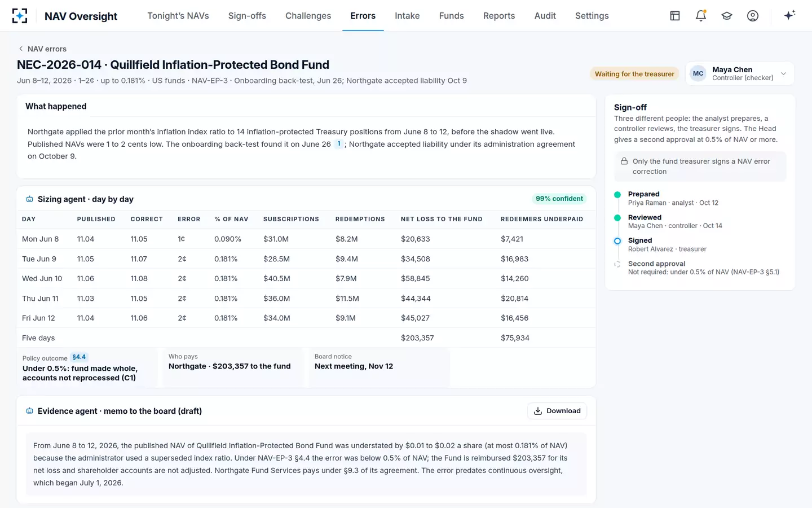812x508 pixels.
Task: Download the board memo draft
Action: 557,411
